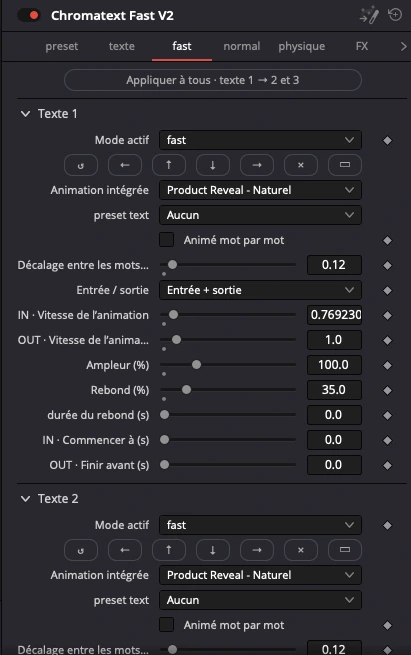Click IN Vitesse de l'animation slider handle
The image size is (411, 655).
pyautogui.click(x=173, y=315)
